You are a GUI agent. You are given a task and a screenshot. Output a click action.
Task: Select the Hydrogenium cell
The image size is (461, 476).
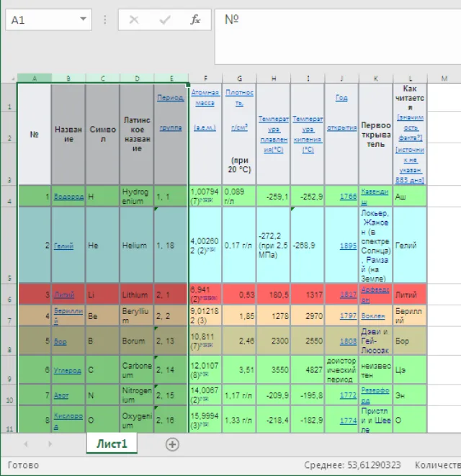pos(137,197)
